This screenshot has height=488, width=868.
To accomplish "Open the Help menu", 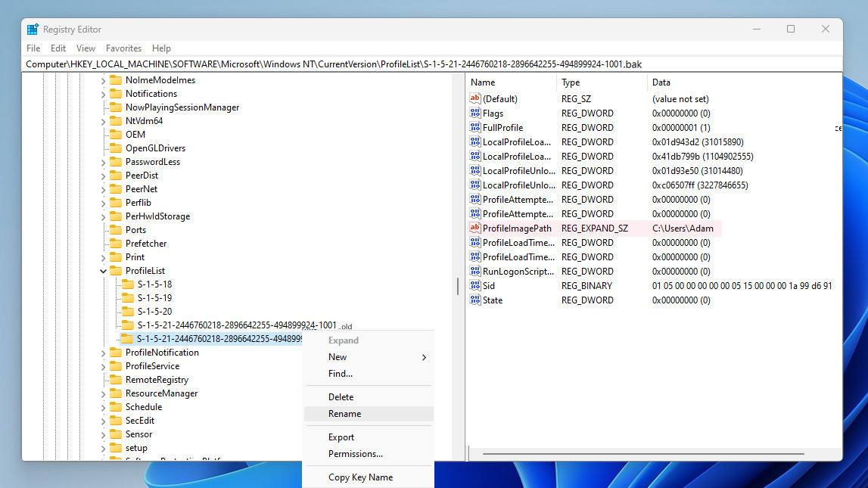I will 161,48.
